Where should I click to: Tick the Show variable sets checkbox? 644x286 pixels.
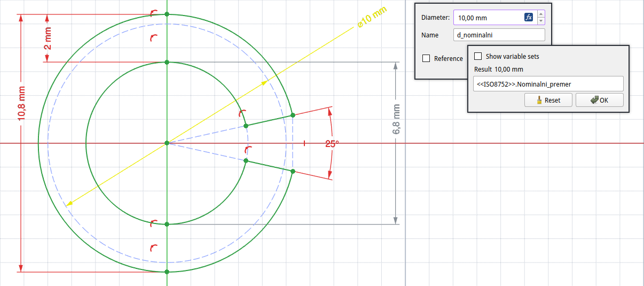pyautogui.click(x=478, y=56)
